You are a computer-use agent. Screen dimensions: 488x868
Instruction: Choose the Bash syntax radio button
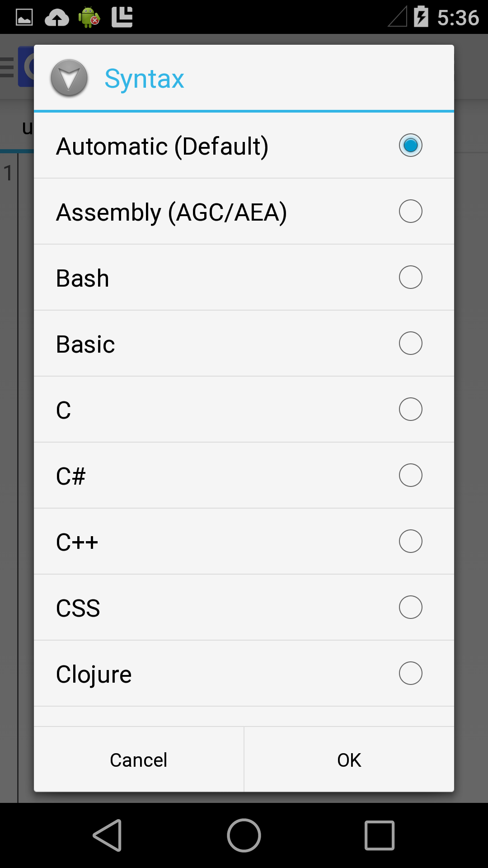tap(410, 277)
